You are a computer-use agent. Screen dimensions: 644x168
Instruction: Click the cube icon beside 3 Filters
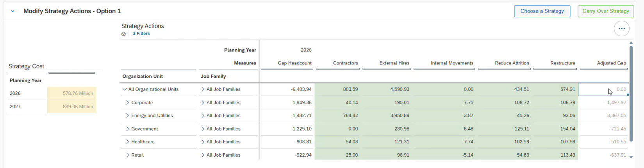[x=124, y=34]
